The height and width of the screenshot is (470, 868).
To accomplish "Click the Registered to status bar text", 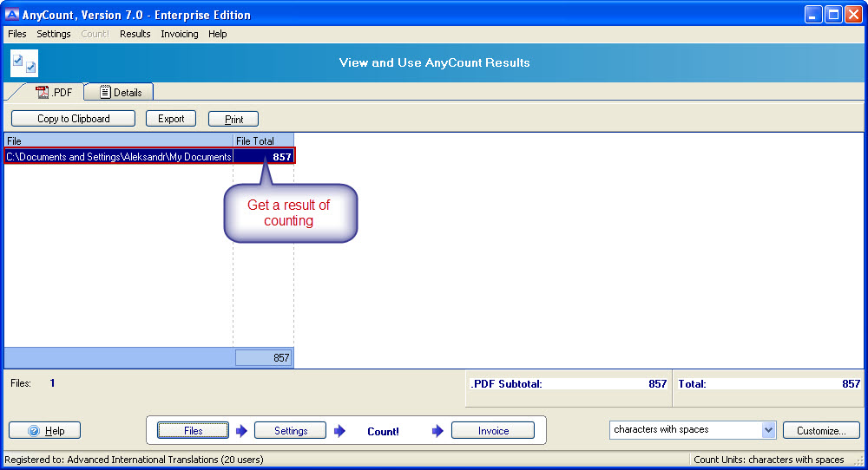I will tap(134, 460).
